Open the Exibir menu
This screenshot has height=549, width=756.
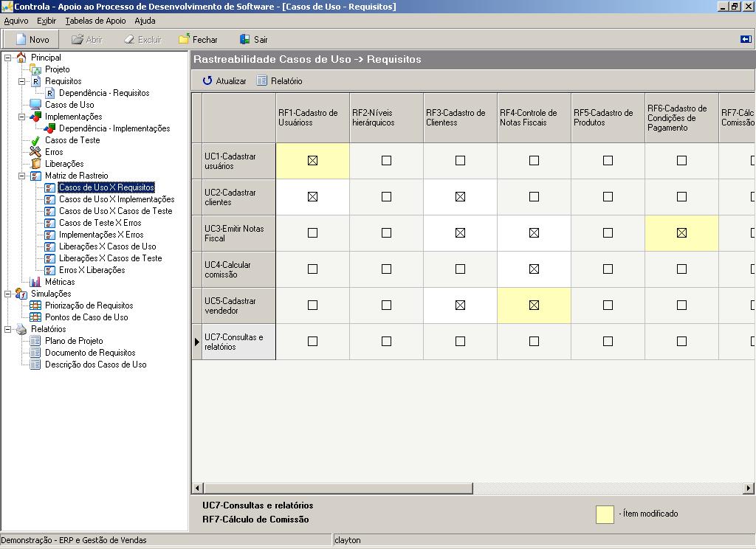[46, 21]
